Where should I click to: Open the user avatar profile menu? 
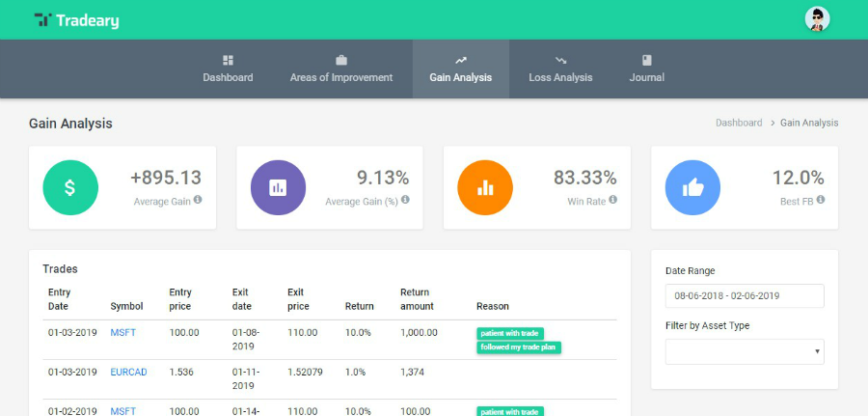pos(817,19)
